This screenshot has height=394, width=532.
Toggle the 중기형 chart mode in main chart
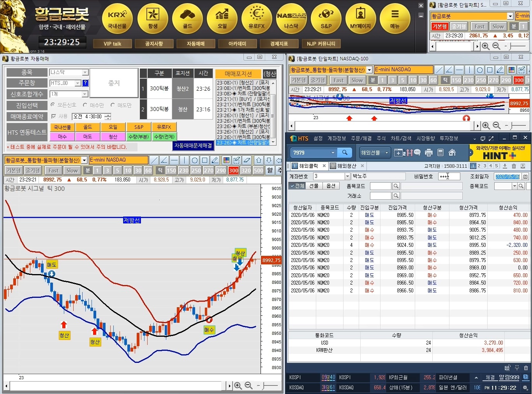(x=33, y=171)
